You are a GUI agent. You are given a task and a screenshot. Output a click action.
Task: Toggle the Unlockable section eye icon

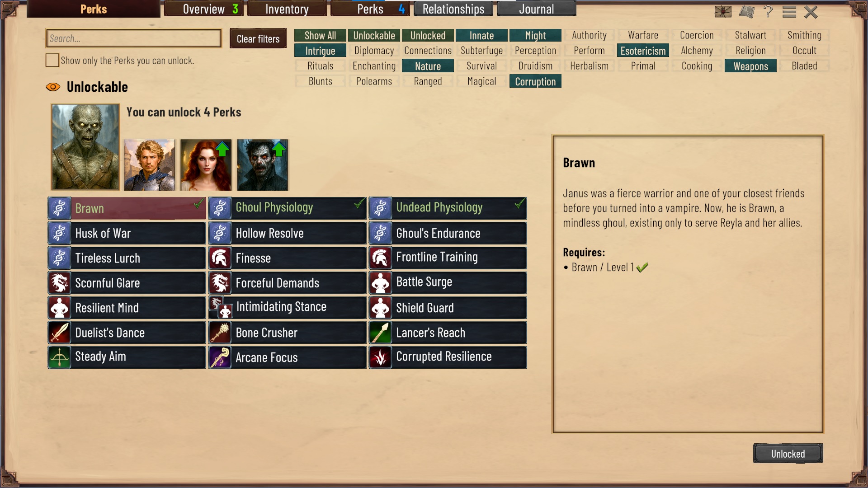point(53,87)
